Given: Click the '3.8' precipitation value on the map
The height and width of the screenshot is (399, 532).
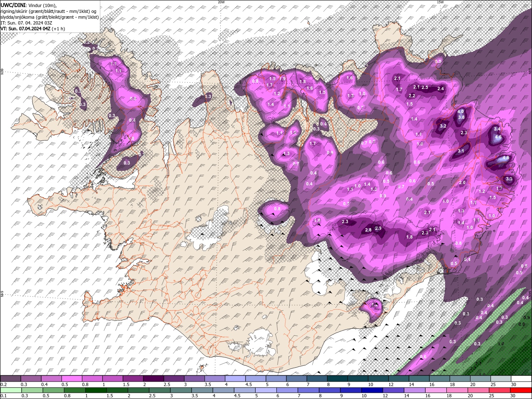Looking at the screenshot, I should pos(461,117).
